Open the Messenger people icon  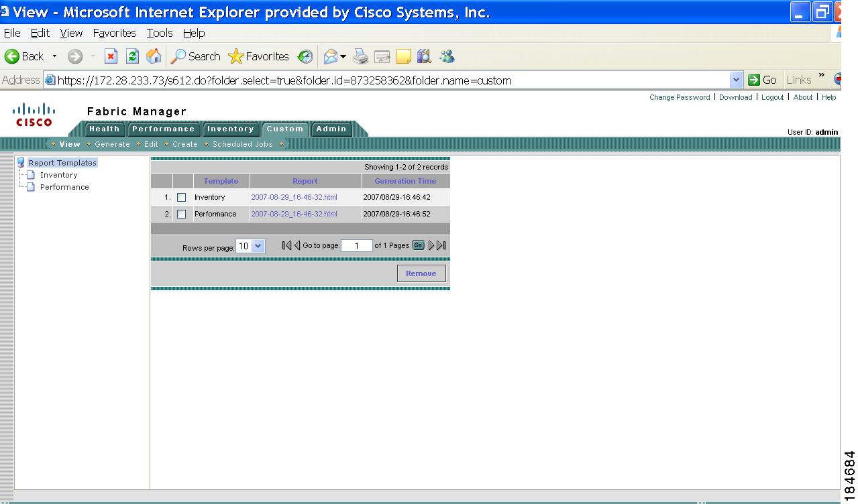[x=447, y=57]
